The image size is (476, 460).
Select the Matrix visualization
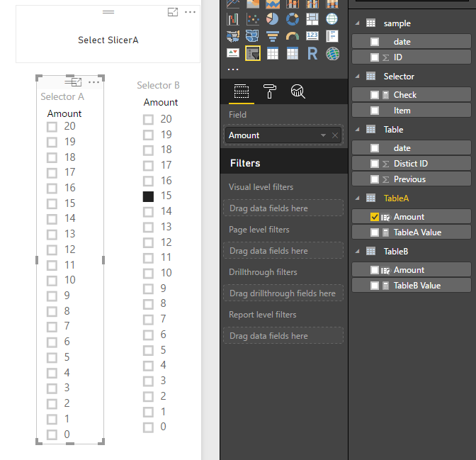click(293, 54)
